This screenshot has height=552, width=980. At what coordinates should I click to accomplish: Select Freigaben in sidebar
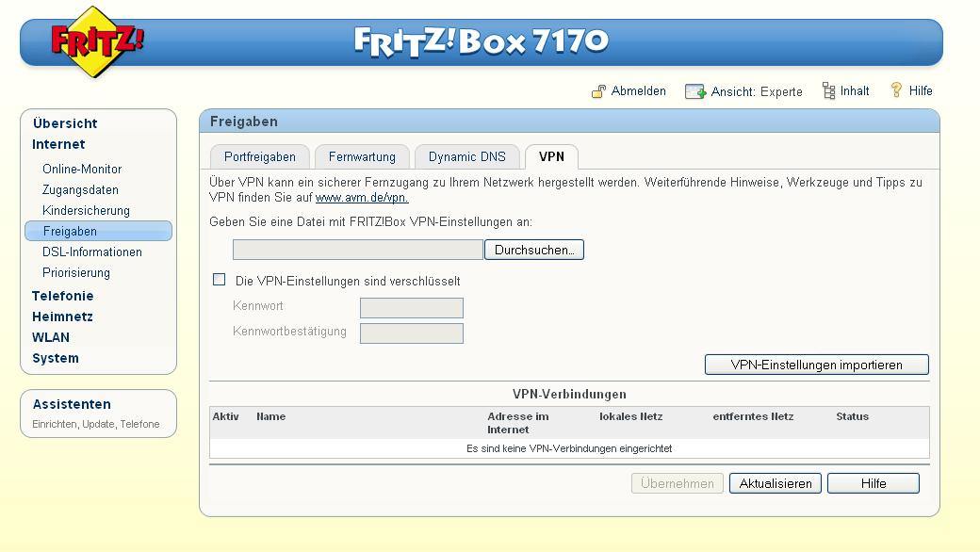point(98,231)
